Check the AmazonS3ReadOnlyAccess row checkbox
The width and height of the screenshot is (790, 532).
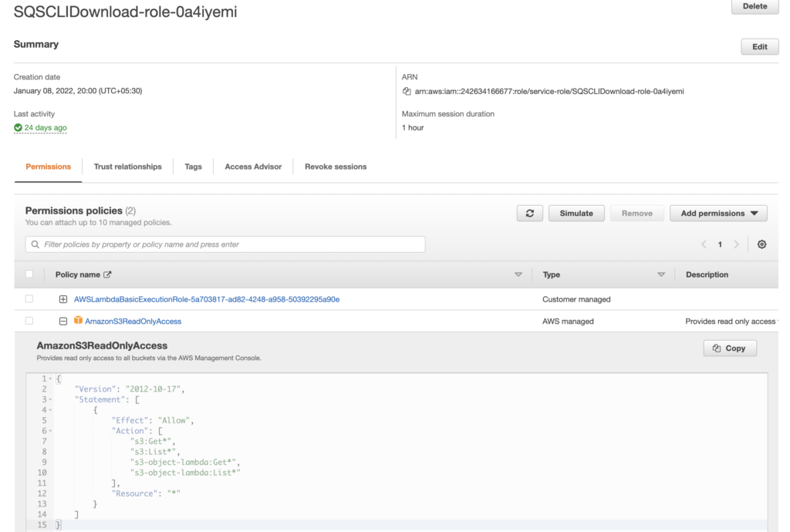coord(29,322)
